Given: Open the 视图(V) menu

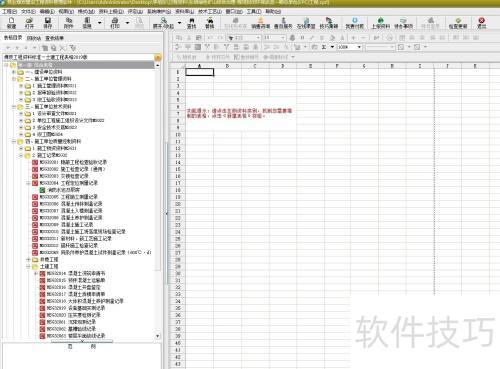Looking at the screenshot, I should [66, 11].
